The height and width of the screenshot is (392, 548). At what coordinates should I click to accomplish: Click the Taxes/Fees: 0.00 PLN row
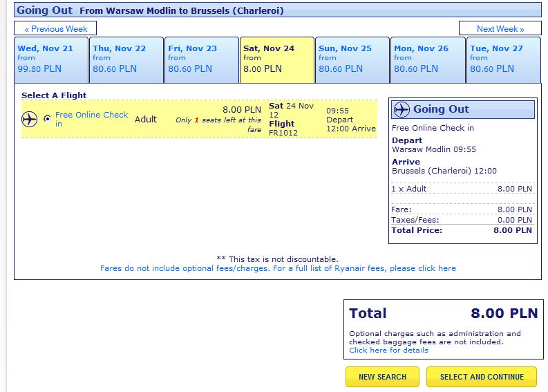[x=462, y=220]
